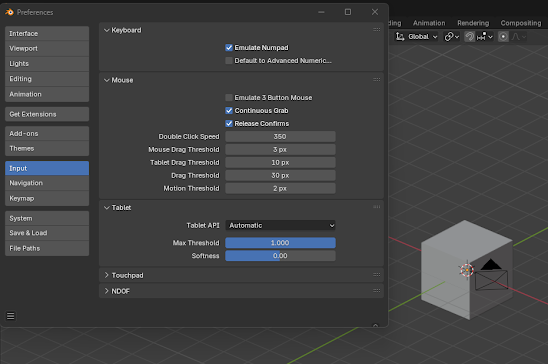Enable Default to Advanced Numeric input

[229, 61]
